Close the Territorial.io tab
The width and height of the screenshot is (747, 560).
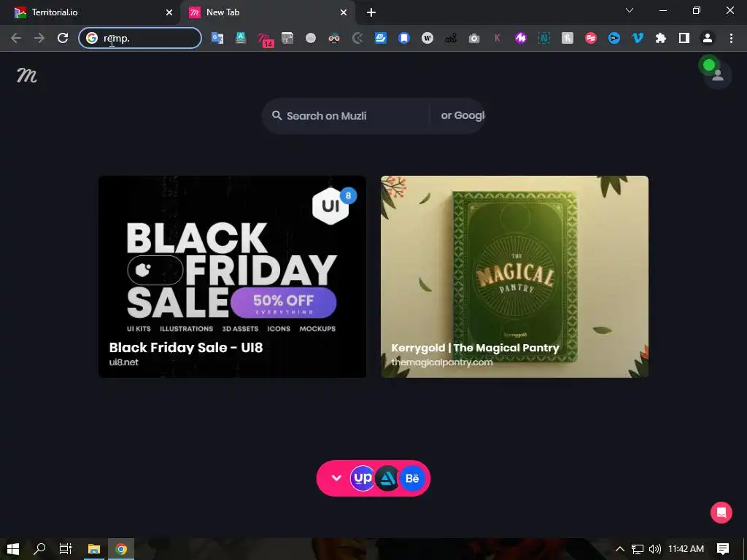tap(169, 12)
